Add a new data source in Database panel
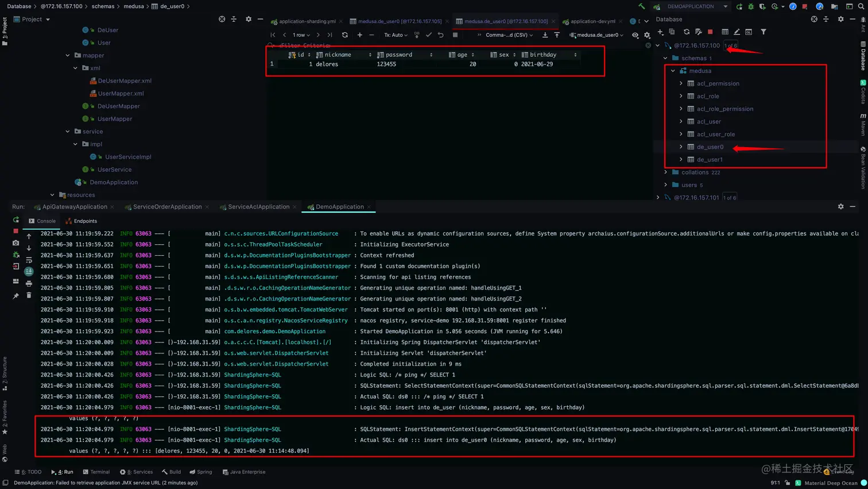868x489 pixels. click(x=661, y=32)
